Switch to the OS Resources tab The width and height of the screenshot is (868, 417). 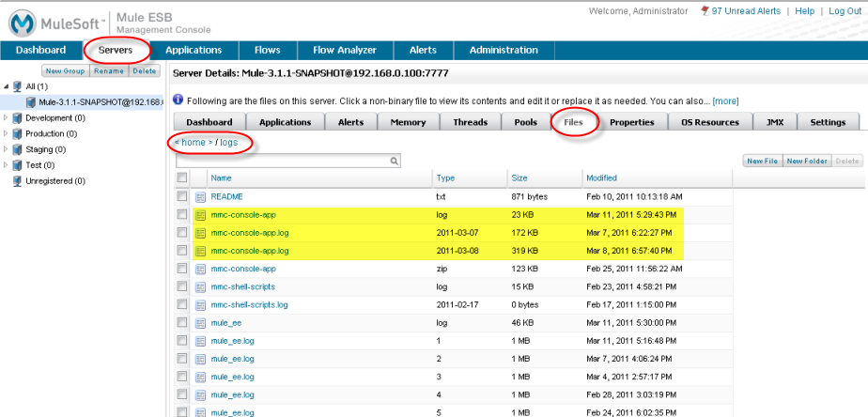pyautogui.click(x=711, y=122)
